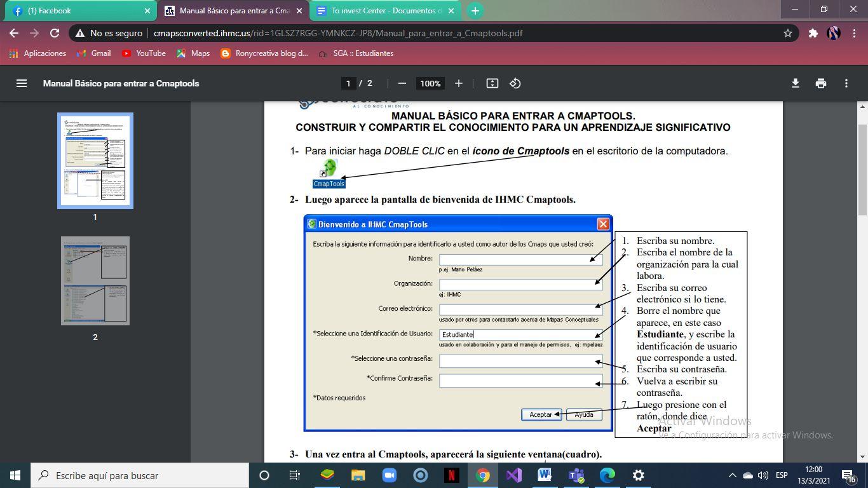Open Cortana circle icon in taskbar
Viewport: 868px width, 488px height.
point(264,475)
